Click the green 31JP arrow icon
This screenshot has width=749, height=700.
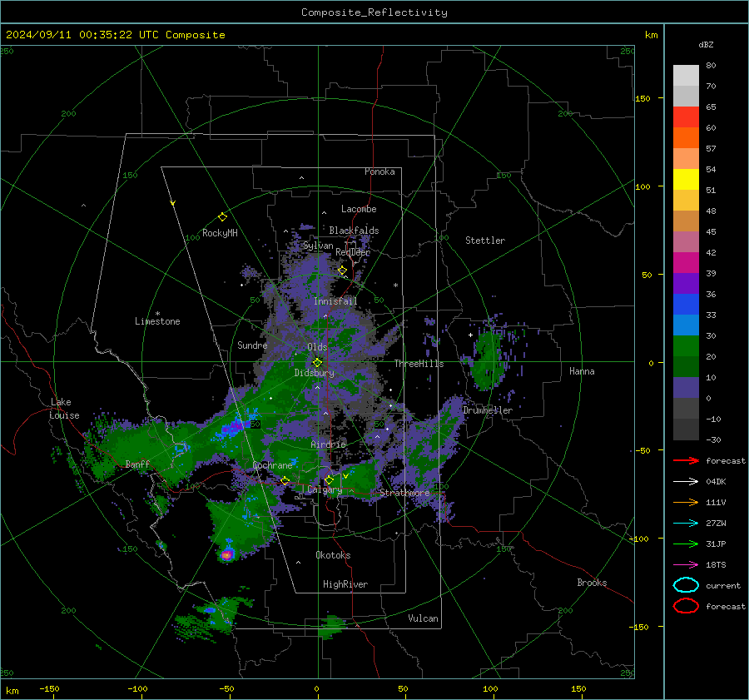pos(686,544)
